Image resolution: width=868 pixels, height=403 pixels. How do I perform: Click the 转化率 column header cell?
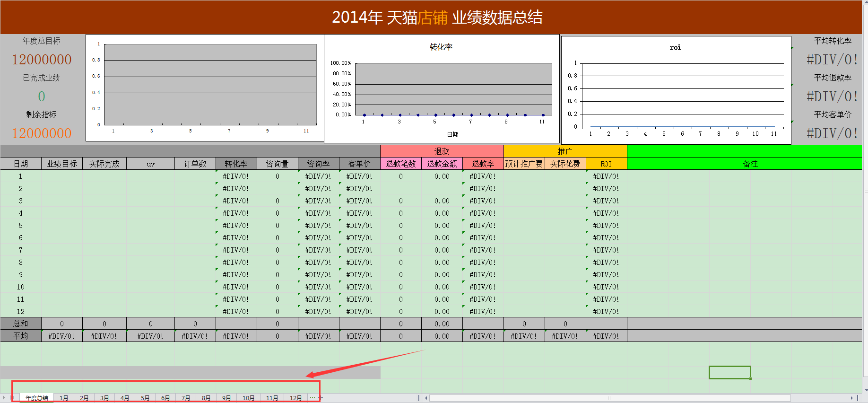(x=236, y=164)
